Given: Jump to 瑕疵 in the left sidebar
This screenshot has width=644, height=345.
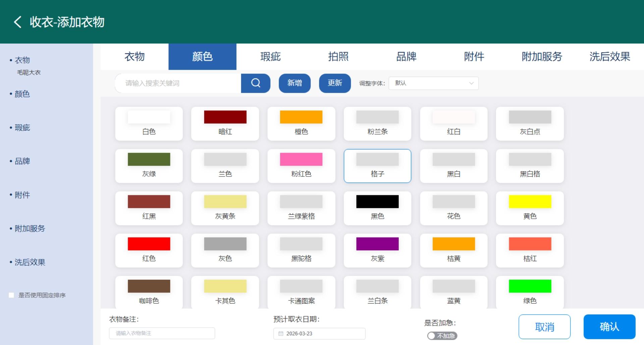Looking at the screenshot, I should click(x=22, y=128).
